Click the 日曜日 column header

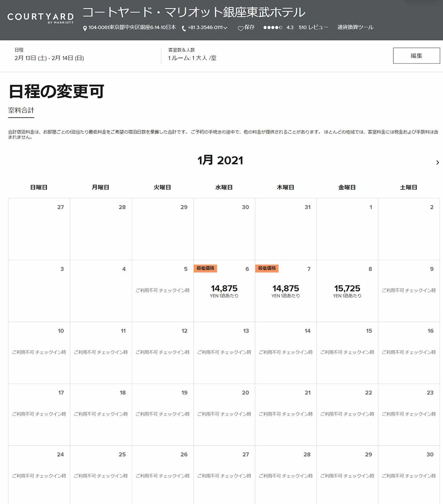(39, 187)
